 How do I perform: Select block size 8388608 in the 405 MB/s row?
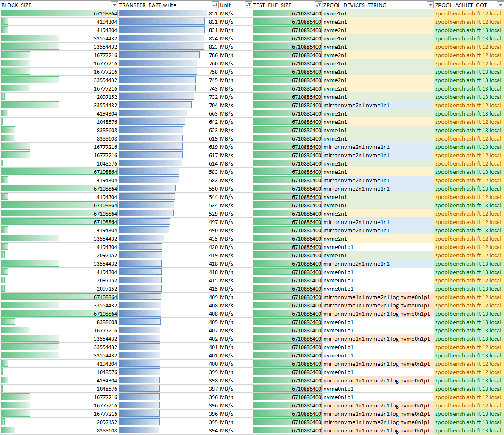(59, 322)
